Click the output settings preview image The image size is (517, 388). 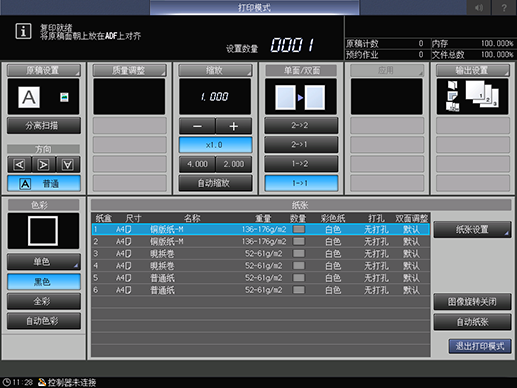coord(472,97)
